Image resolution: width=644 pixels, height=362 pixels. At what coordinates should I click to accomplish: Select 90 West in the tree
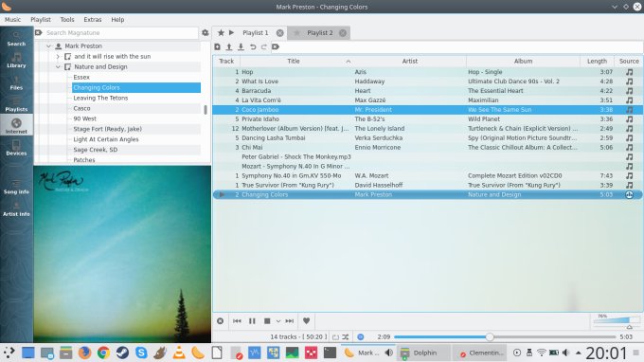pos(84,118)
